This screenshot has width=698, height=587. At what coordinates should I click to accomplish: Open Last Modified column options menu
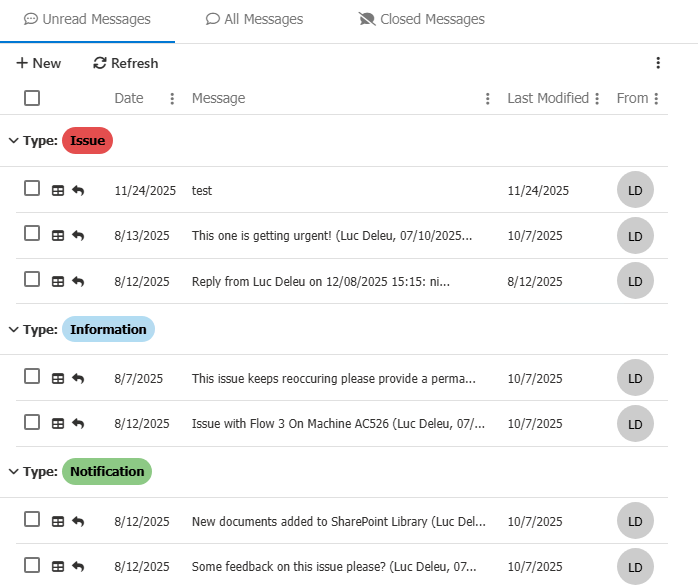597,98
